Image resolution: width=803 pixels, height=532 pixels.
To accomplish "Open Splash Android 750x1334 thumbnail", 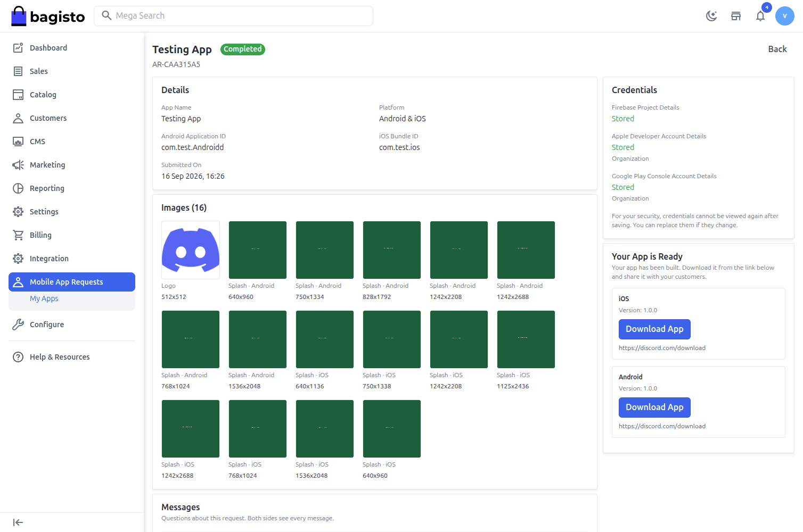I will pyautogui.click(x=325, y=250).
